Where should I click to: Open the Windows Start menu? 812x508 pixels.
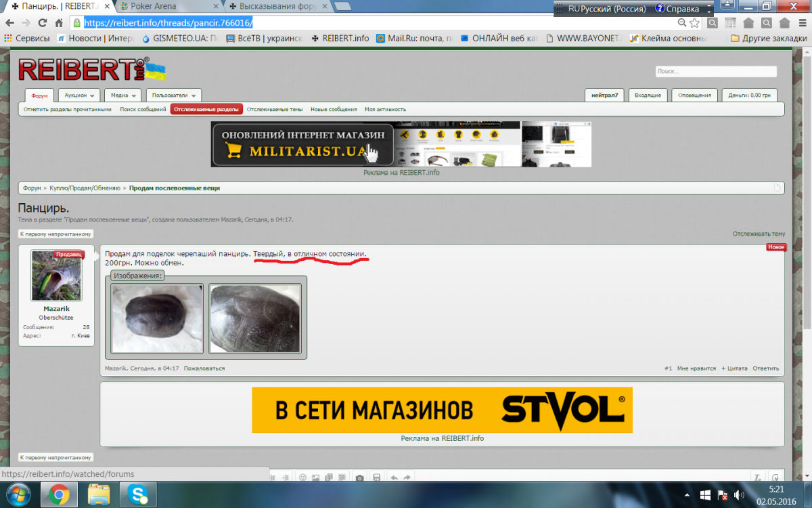(x=18, y=495)
